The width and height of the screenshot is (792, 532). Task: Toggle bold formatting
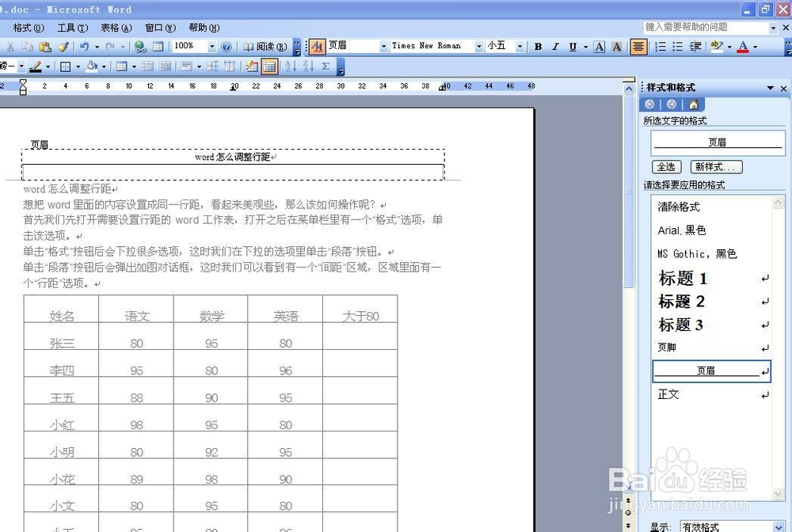(x=539, y=47)
